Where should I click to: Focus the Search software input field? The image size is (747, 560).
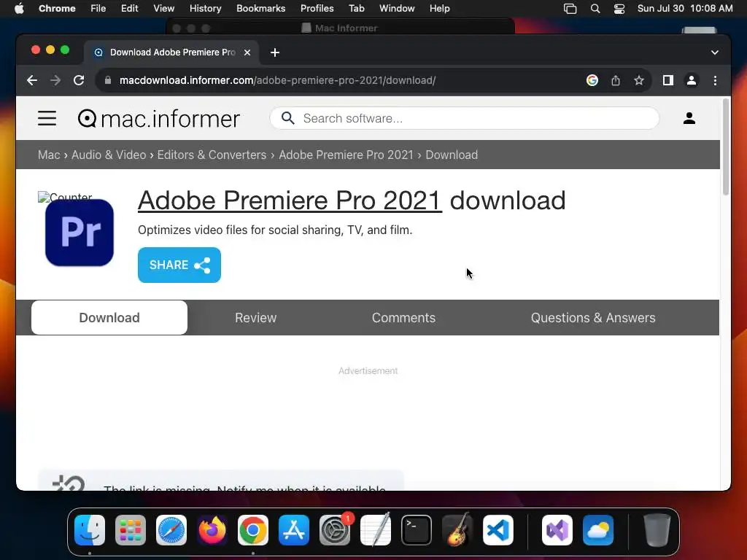(465, 118)
